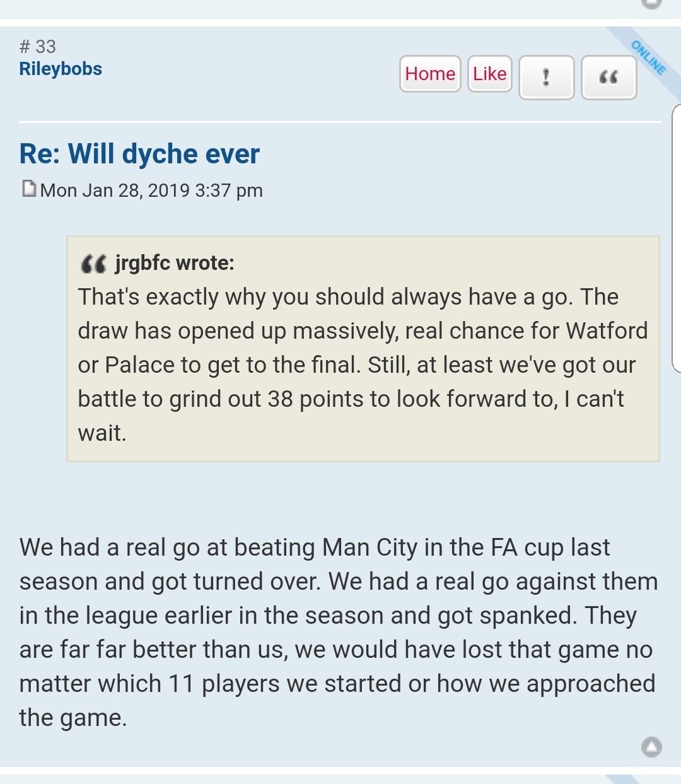Click the reply paragraph about Man City
Image resolution: width=681 pixels, height=784 pixels.
pyautogui.click(x=338, y=632)
